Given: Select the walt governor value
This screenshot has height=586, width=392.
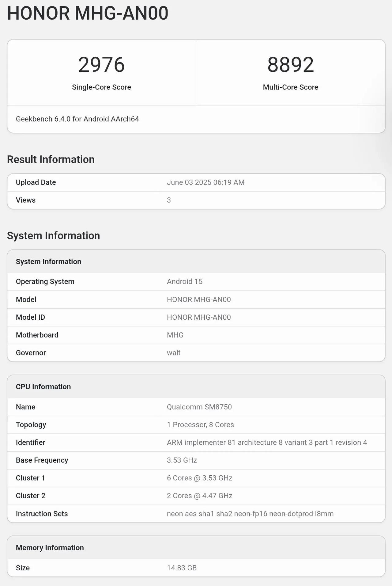Looking at the screenshot, I should 174,353.
